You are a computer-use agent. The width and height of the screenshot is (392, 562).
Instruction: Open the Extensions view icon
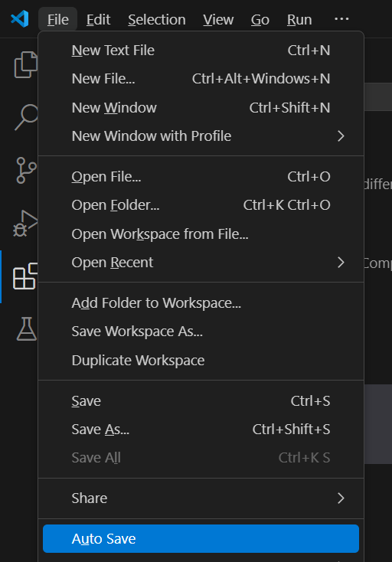[25, 276]
